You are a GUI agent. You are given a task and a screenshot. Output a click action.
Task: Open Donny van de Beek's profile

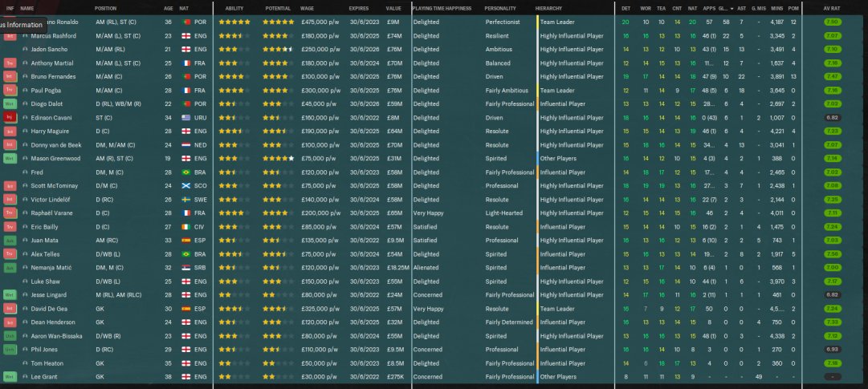(56, 145)
